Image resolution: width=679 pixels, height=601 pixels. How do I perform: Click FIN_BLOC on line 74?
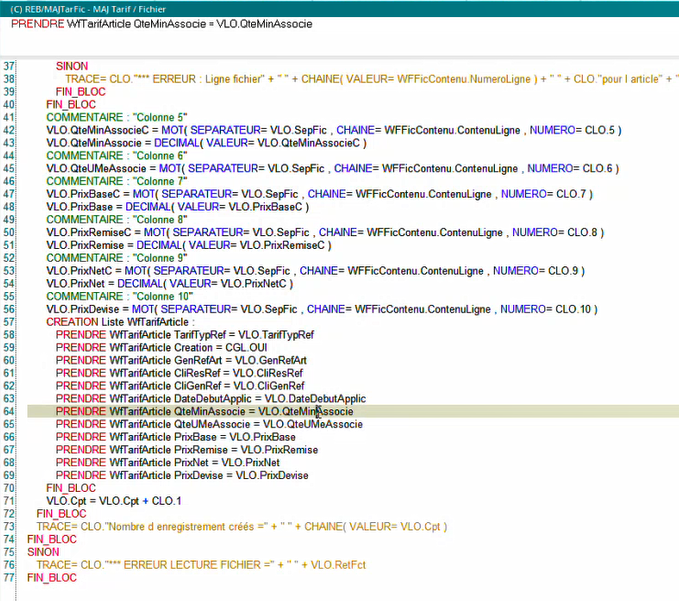point(52,540)
